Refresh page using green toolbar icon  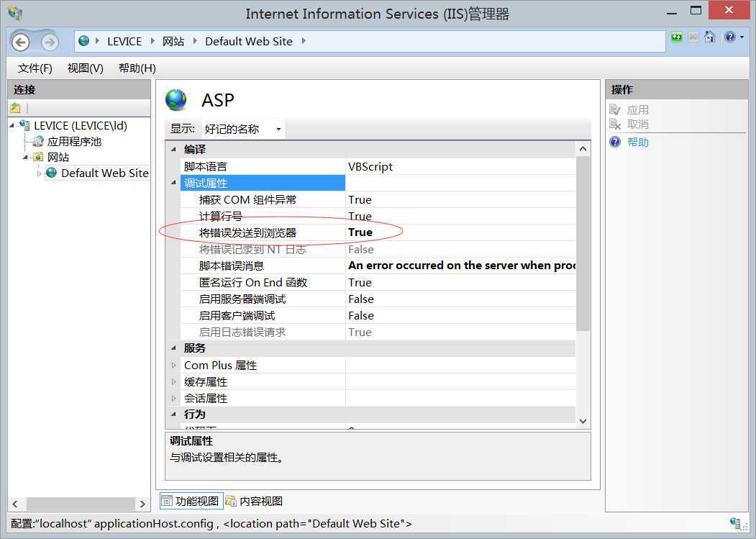point(677,37)
